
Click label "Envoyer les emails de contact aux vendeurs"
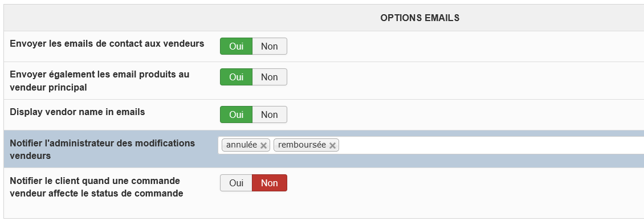(x=107, y=43)
